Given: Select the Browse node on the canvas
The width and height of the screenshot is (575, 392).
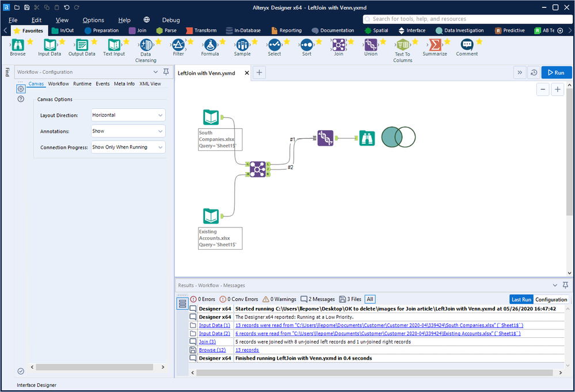Looking at the screenshot, I should (367, 138).
